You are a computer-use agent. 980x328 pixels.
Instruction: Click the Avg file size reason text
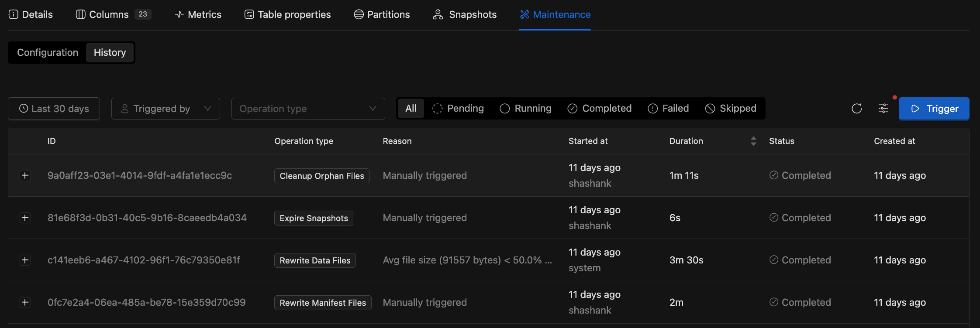coord(467,260)
